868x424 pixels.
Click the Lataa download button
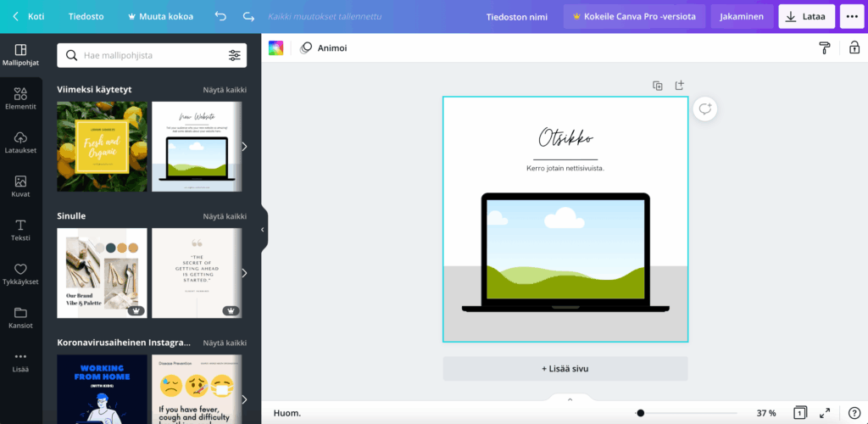point(806,16)
